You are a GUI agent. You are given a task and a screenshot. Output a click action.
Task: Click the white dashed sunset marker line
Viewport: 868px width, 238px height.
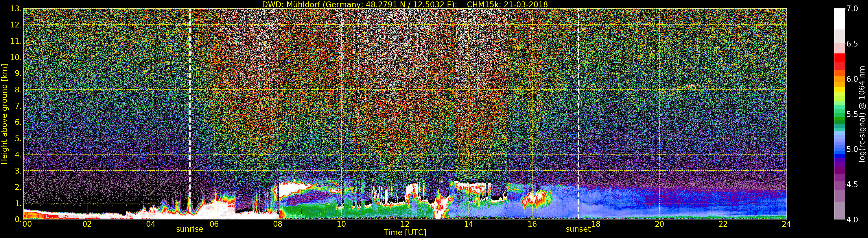(x=578, y=114)
